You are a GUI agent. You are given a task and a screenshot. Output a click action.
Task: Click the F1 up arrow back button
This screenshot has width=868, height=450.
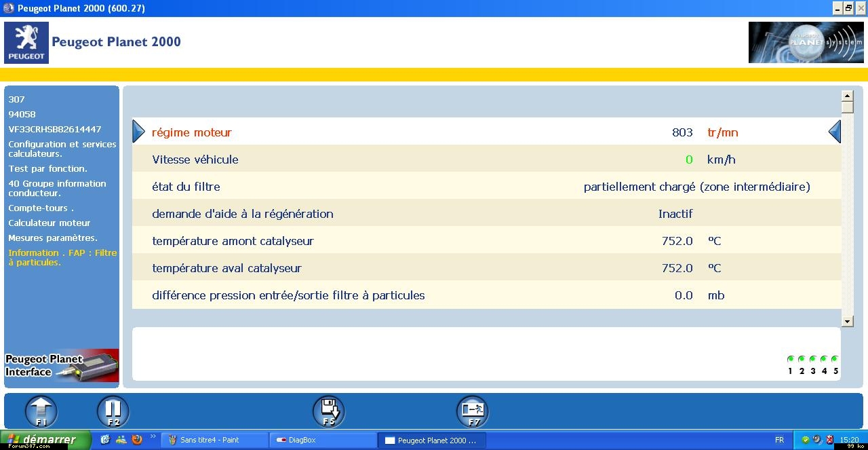41,411
